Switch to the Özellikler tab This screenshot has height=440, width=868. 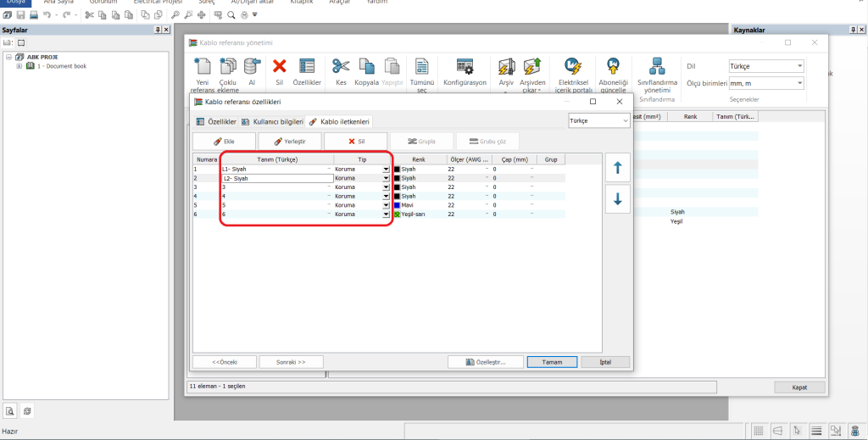216,122
